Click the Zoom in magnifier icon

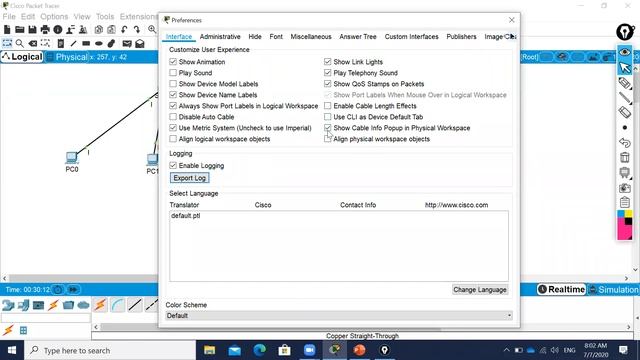(x=152, y=29)
